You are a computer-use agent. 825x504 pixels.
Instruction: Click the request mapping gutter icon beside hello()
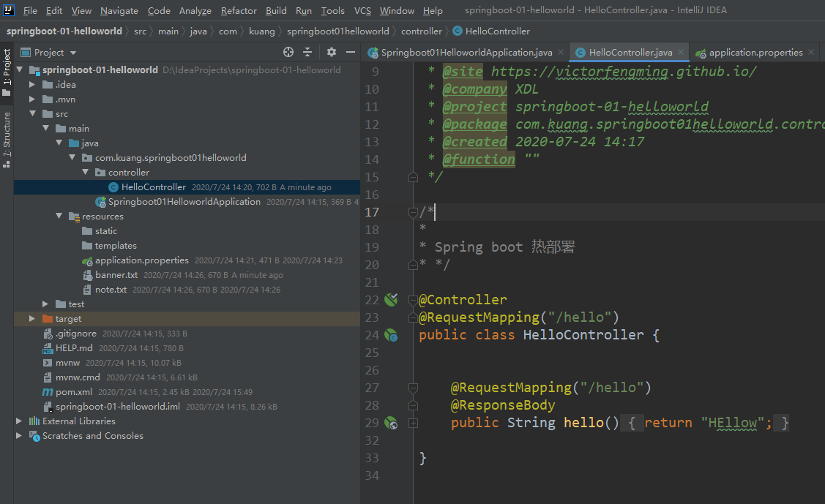[x=392, y=423]
